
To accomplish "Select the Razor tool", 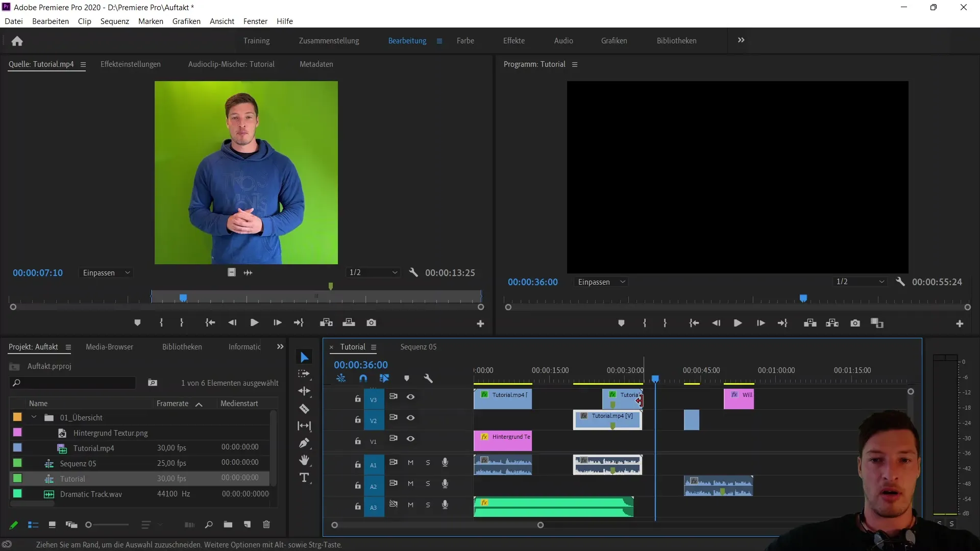I will (304, 409).
